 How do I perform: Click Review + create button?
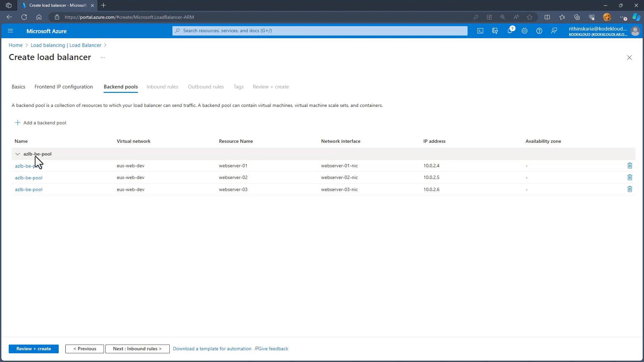tap(34, 349)
